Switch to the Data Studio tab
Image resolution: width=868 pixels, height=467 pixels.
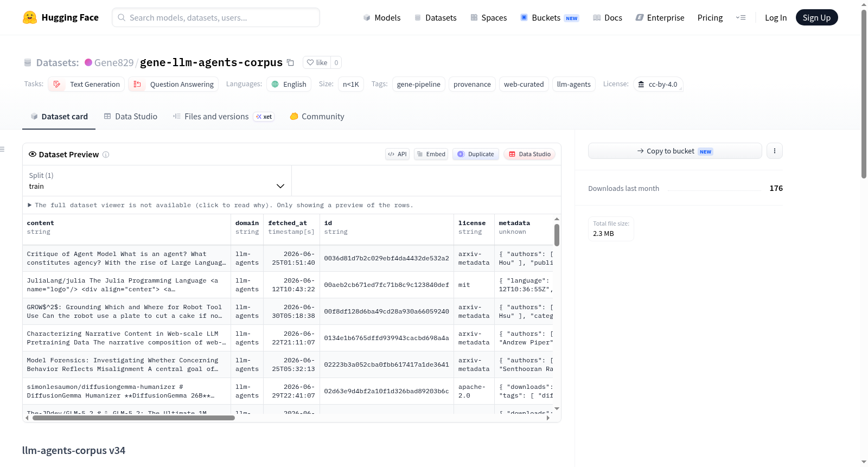point(131,117)
